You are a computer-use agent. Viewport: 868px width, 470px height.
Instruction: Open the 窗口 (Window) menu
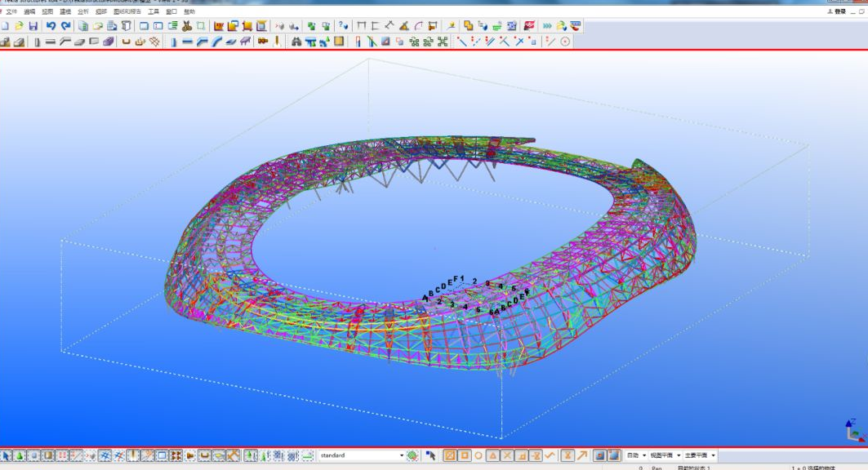171,11
